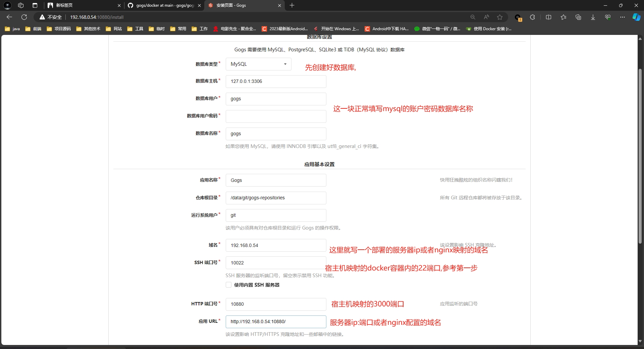This screenshot has width=644, height=349.
Task: Click the 应用 URL field
Action: point(276,322)
